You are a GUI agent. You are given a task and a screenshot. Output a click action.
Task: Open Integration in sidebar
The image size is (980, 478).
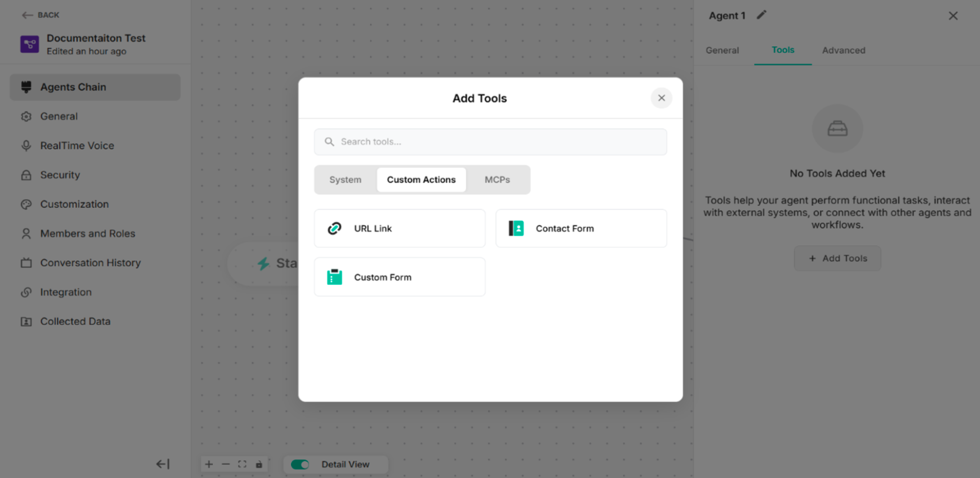[x=95, y=292]
